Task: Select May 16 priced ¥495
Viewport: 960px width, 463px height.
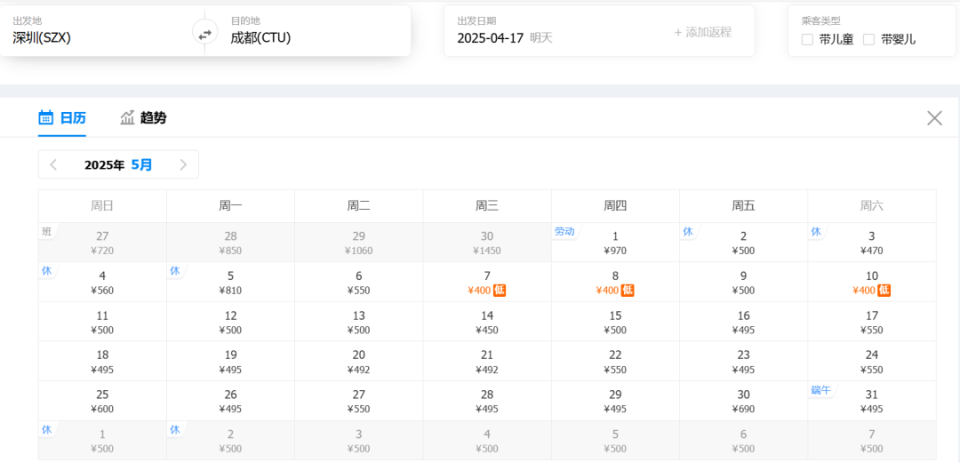Action: point(743,322)
